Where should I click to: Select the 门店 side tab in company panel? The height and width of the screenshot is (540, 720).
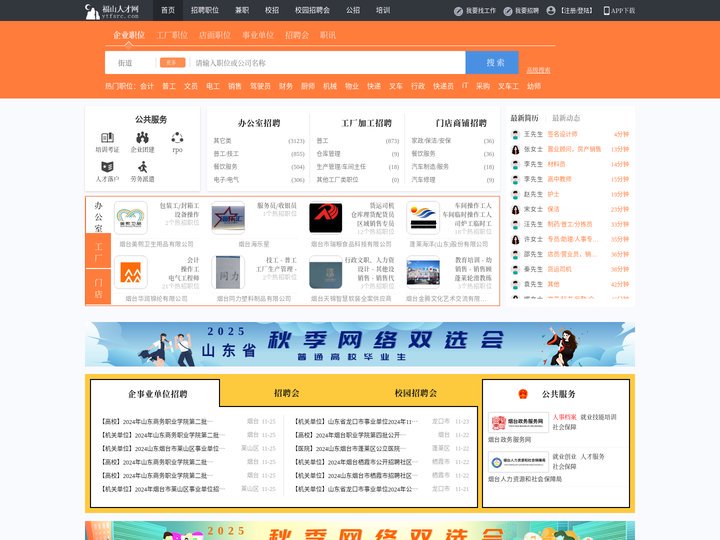[x=98, y=287]
